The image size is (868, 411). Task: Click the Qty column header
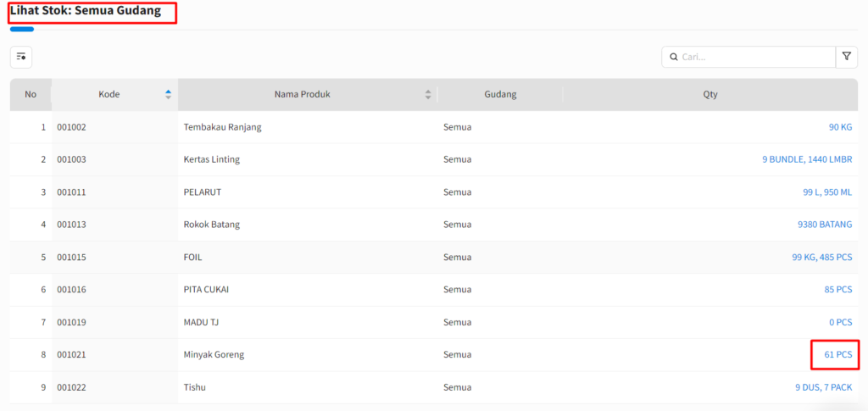pyautogui.click(x=710, y=95)
